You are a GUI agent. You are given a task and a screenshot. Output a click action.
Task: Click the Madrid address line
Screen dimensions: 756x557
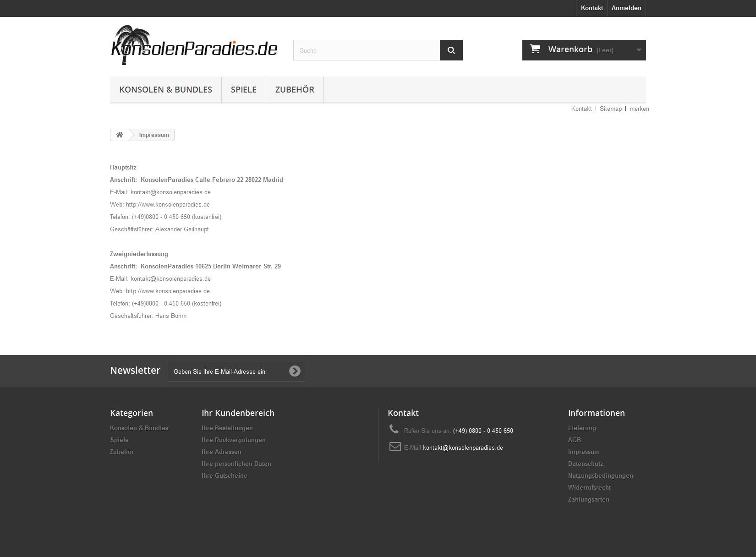point(197,180)
